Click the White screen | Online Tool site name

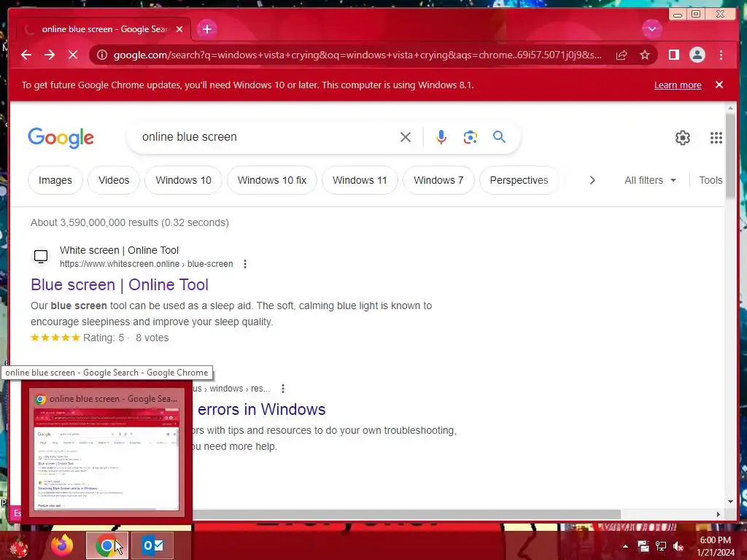click(119, 250)
